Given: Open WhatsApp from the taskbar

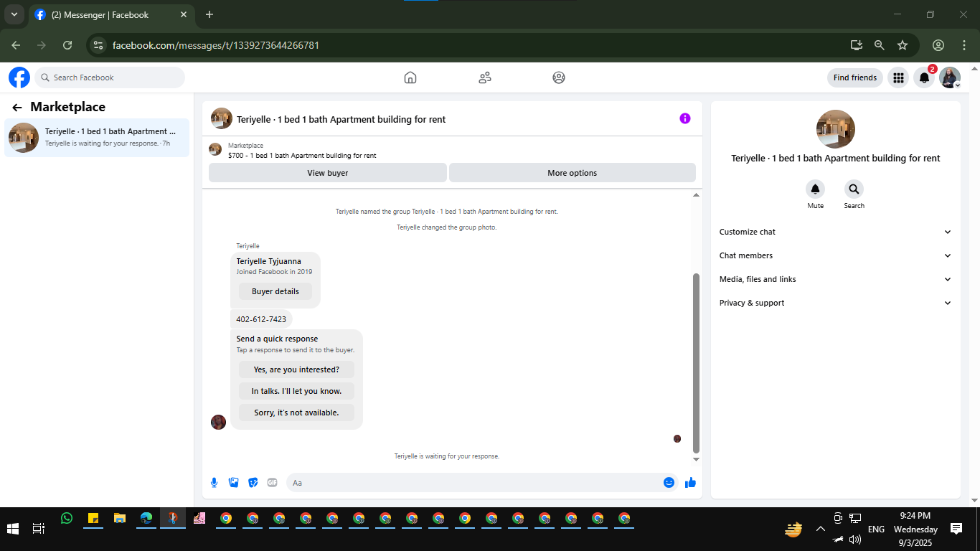Looking at the screenshot, I should [67, 518].
